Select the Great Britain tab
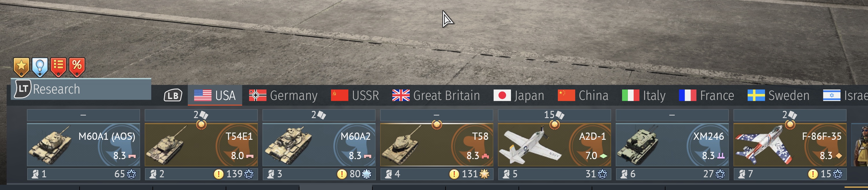The width and height of the screenshot is (868, 190). [436, 96]
